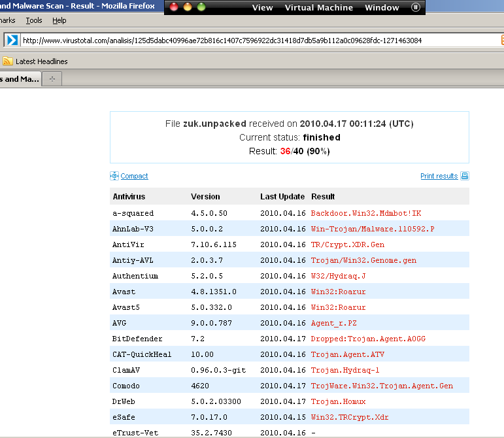
Task: Click the a-squared antivirus name
Action: 133,213
